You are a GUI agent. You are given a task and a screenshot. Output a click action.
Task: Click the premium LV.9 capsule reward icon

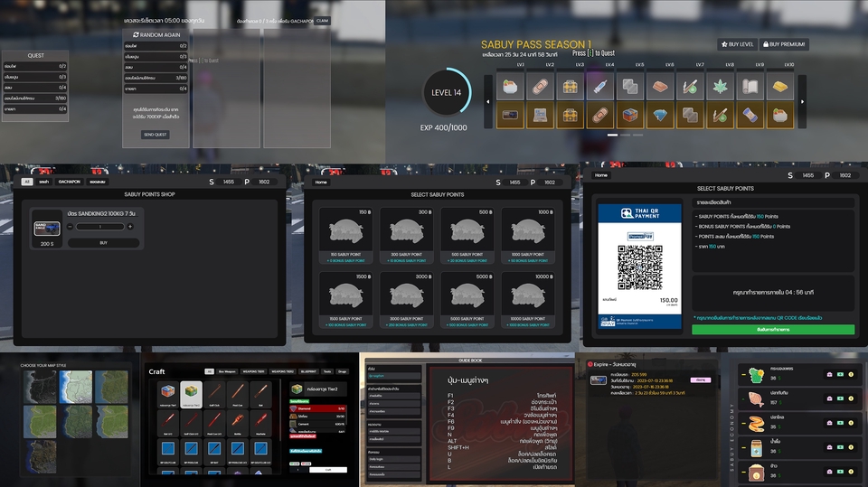750,115
